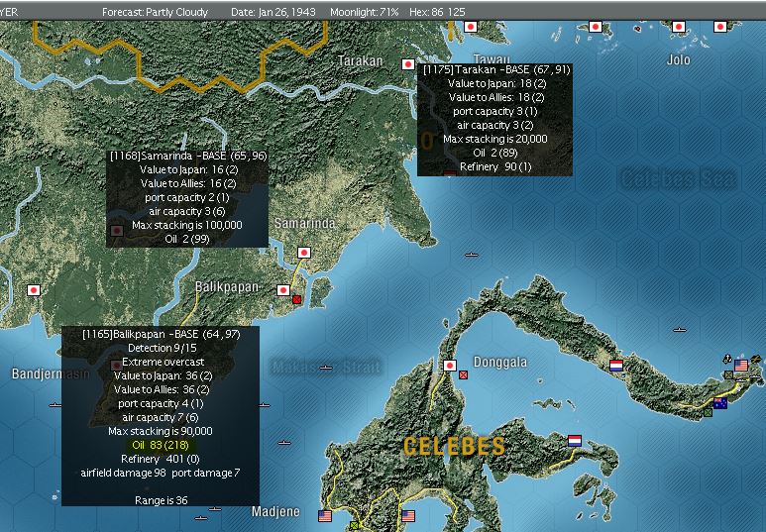Click the airfield icon right of the eastern US flag

756,359
